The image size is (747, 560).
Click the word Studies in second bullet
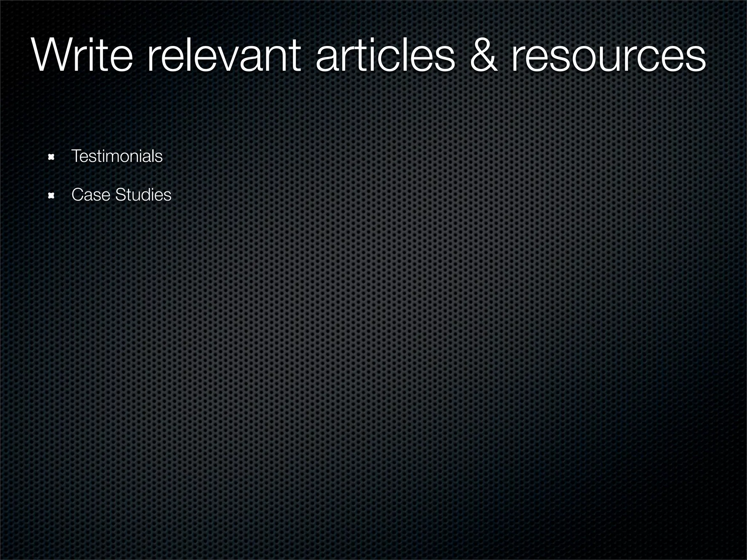(x=143, y=195)
